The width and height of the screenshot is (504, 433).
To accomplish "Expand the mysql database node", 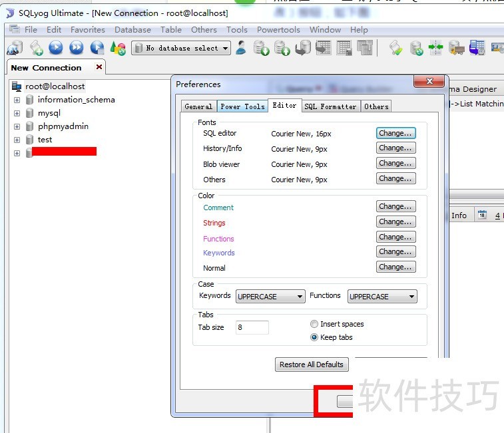I will tap(17, 113).
